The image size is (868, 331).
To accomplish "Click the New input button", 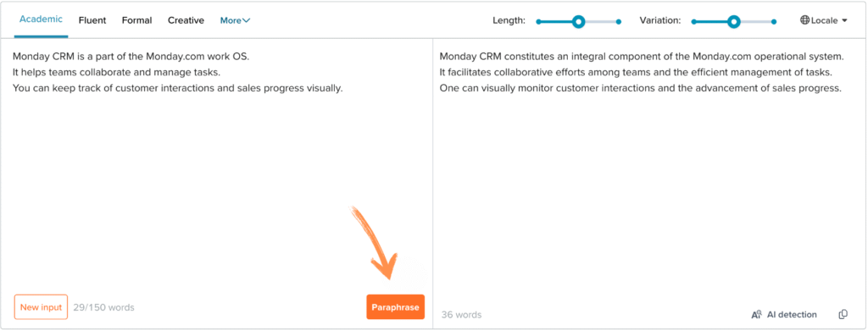I will click(41, 306).
